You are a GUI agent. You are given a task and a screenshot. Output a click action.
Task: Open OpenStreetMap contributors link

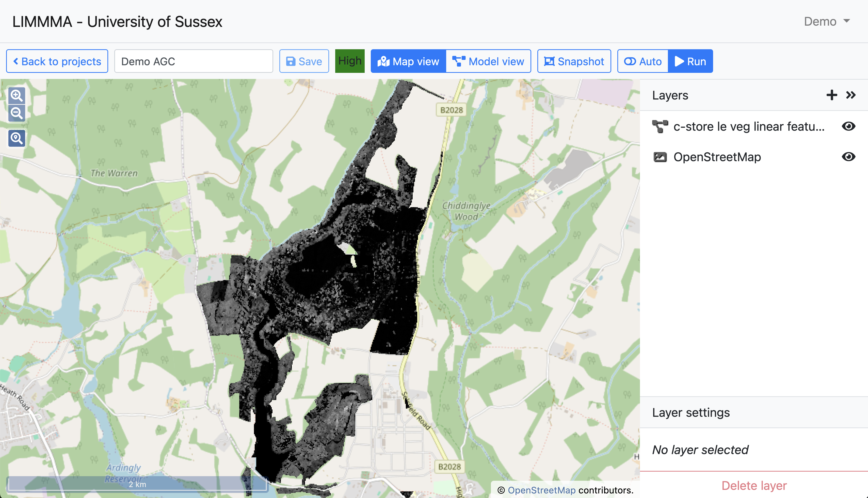tap(541, 490)
